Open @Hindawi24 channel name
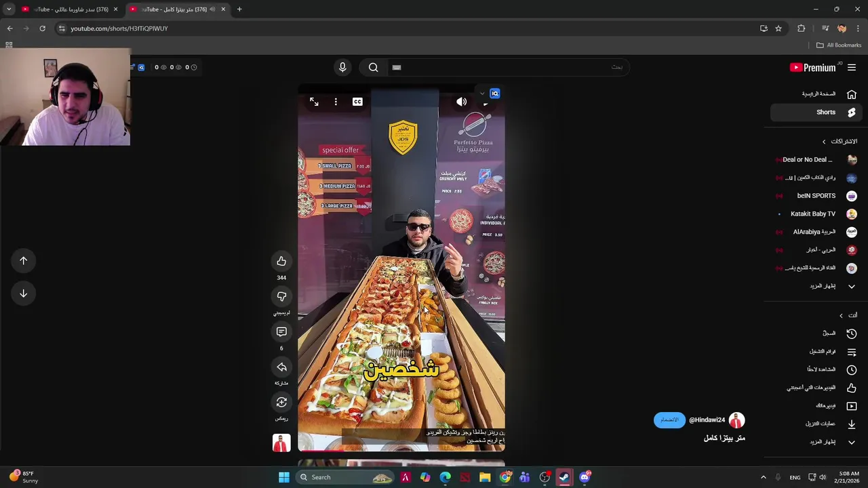The height and width of the screenshot is (488, 868). [707, 420]
